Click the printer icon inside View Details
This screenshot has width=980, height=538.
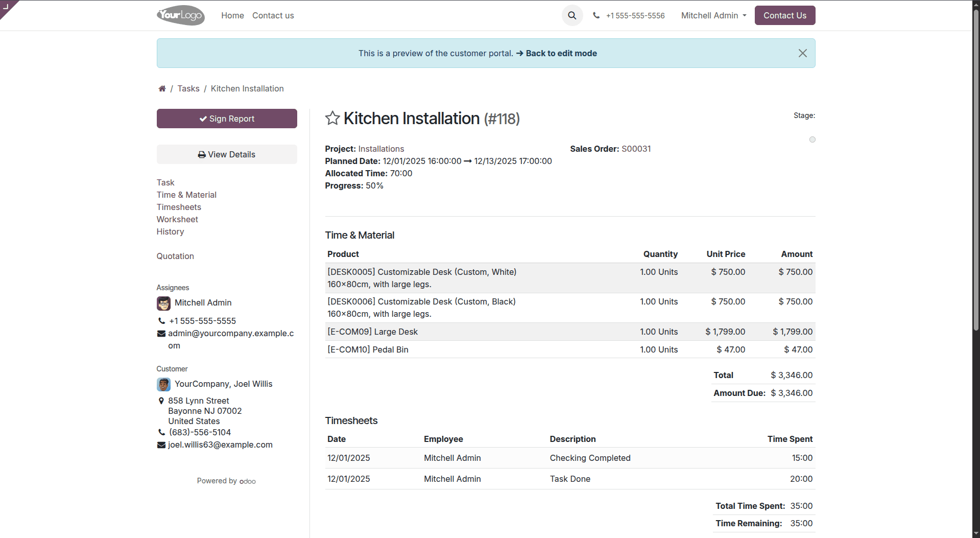(201, 154)
